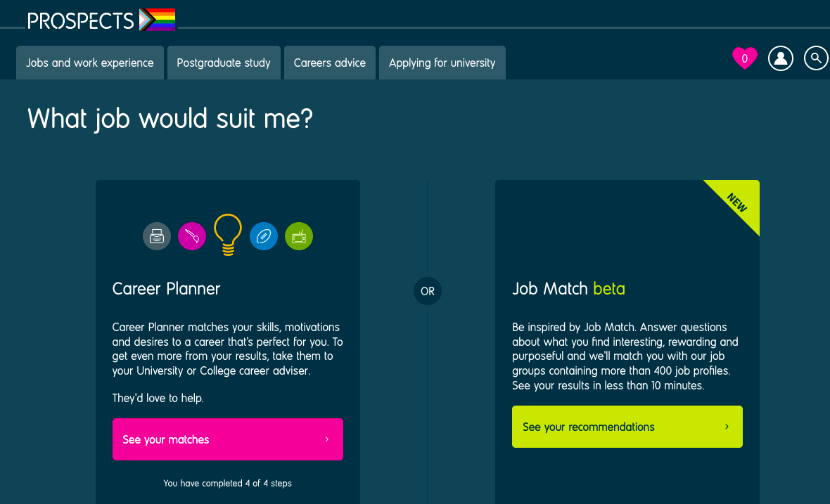The width and height of the screenshot is (830, 504).
Task: Click the yellow lightbulb icon
Action: click(228, 235)
